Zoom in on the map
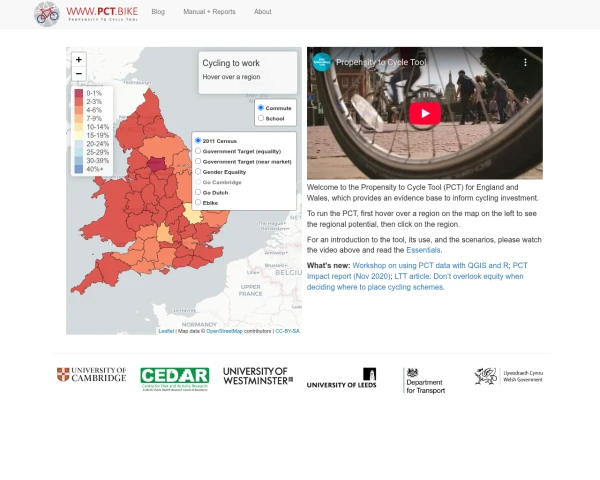 click(x=78, y=60)
